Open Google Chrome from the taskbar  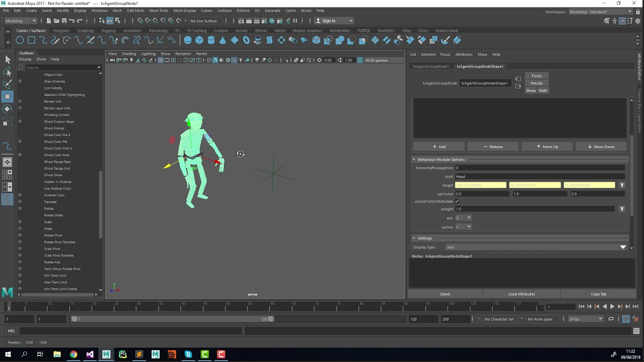click(73, 354)
